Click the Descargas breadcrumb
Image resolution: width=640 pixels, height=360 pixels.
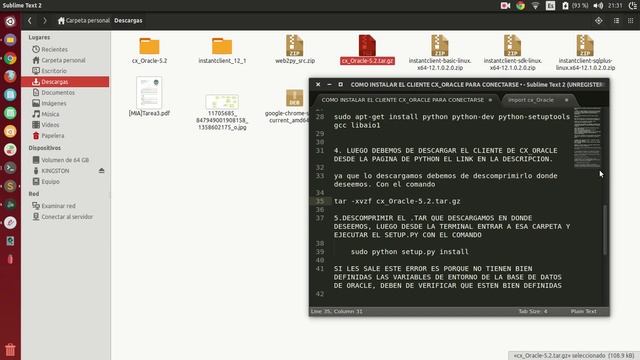(x=128, y=20)
